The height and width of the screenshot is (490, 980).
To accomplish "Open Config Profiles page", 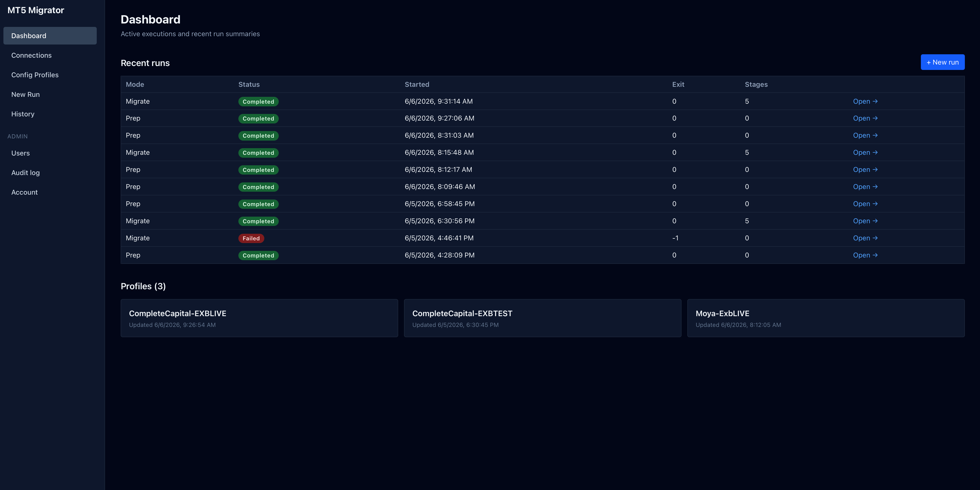I will pos(50,75).
